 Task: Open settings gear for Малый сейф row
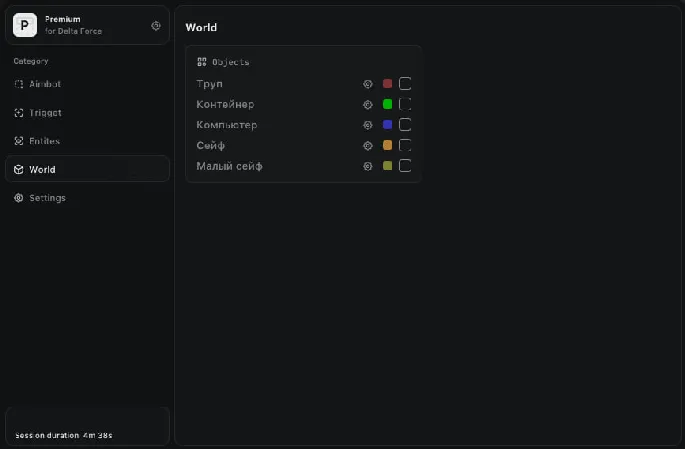coord(368,166)
